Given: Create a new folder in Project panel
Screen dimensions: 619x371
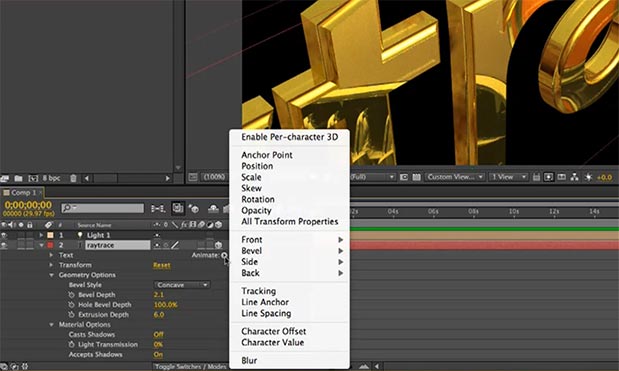Looking at the screenshot, I should [18, 178].
